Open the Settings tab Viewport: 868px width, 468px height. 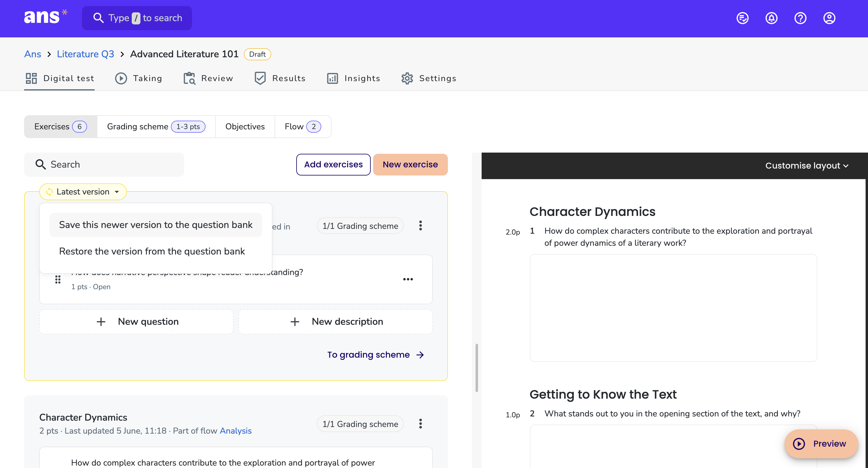pyautogui.click(x=428, y=78)
